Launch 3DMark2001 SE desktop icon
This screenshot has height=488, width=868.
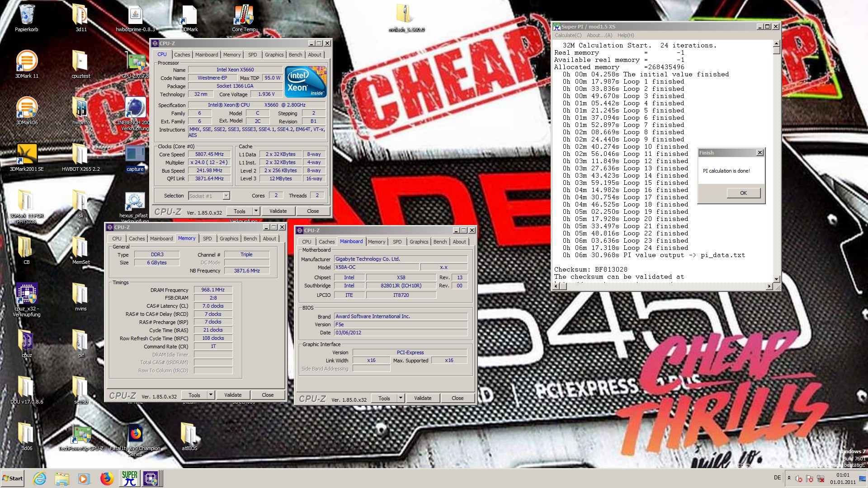coord(27,158)
